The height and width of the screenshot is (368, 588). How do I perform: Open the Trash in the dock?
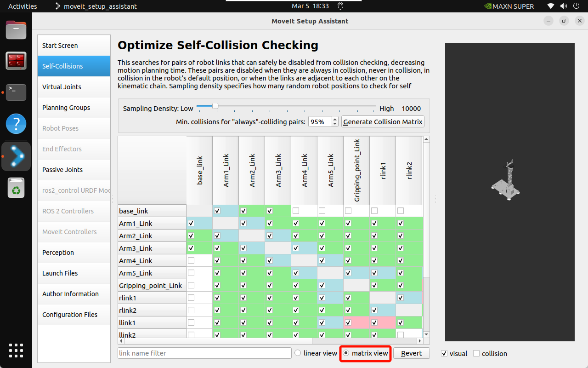pos(16,188)
